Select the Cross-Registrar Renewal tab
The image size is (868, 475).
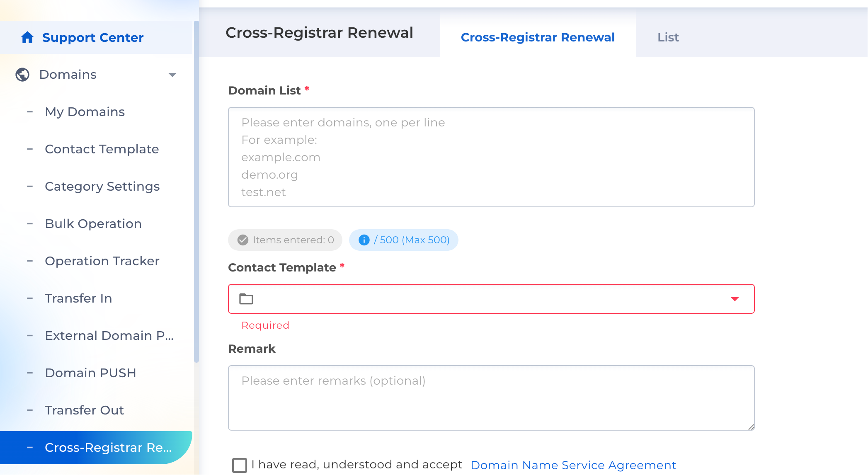click(538, 37)
